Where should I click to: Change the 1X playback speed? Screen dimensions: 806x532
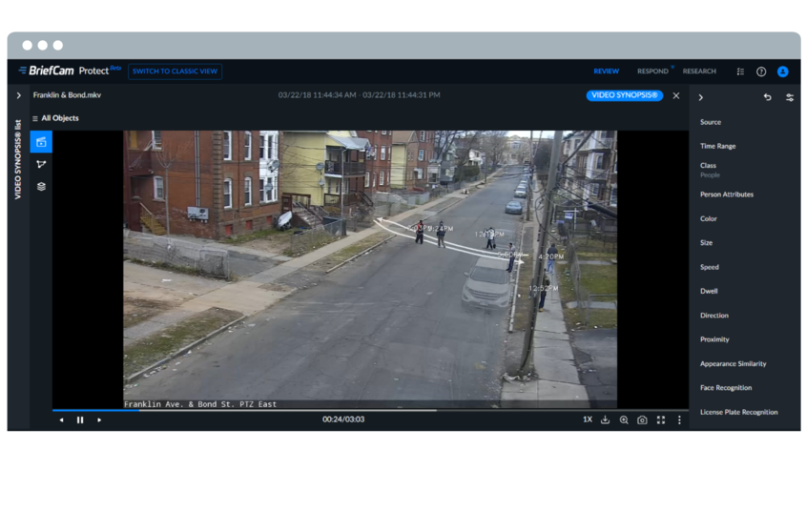tap(588, 419)
